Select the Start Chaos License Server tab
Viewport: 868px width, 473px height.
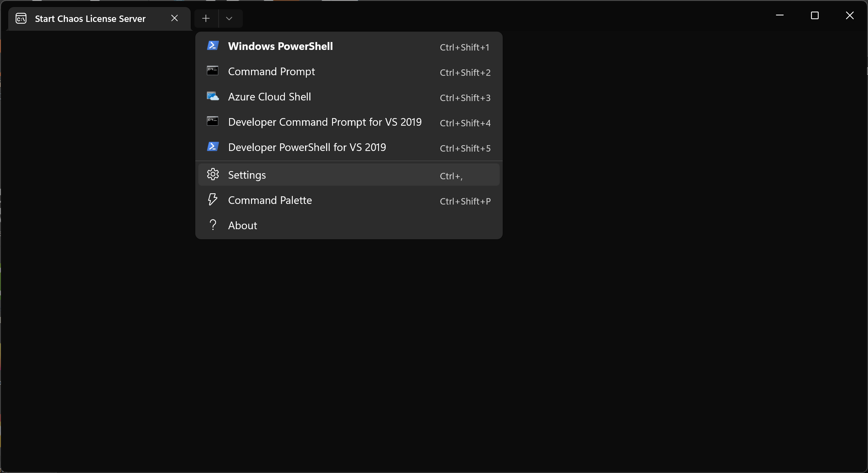99,19
